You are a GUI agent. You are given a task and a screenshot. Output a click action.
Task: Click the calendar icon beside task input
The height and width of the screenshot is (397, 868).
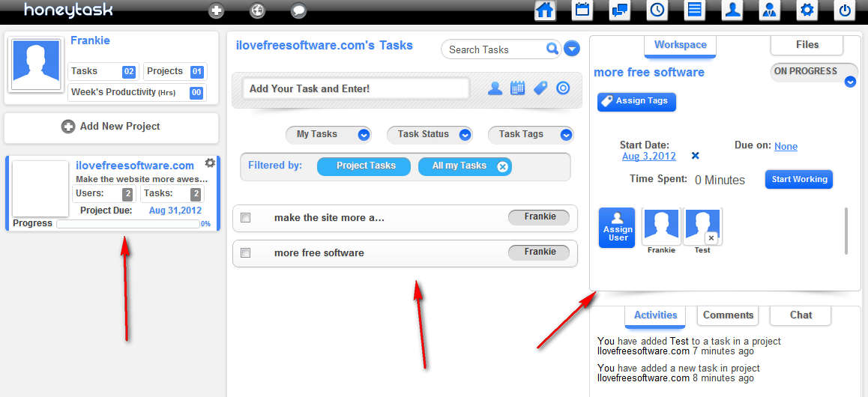(518, 88)
